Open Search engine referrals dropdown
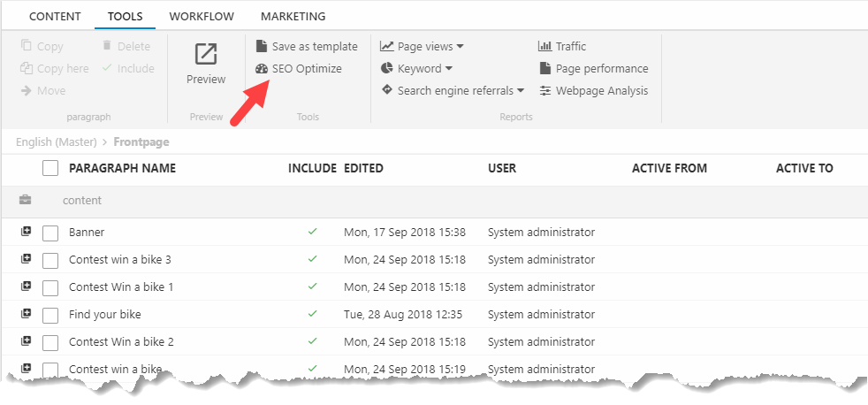868x405 pixels. point(453,91)
